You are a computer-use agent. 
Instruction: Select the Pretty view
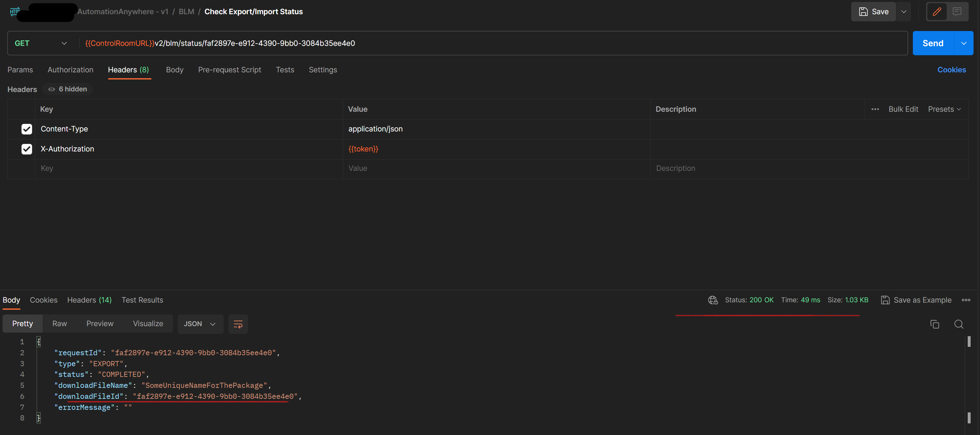pos(23,324)
